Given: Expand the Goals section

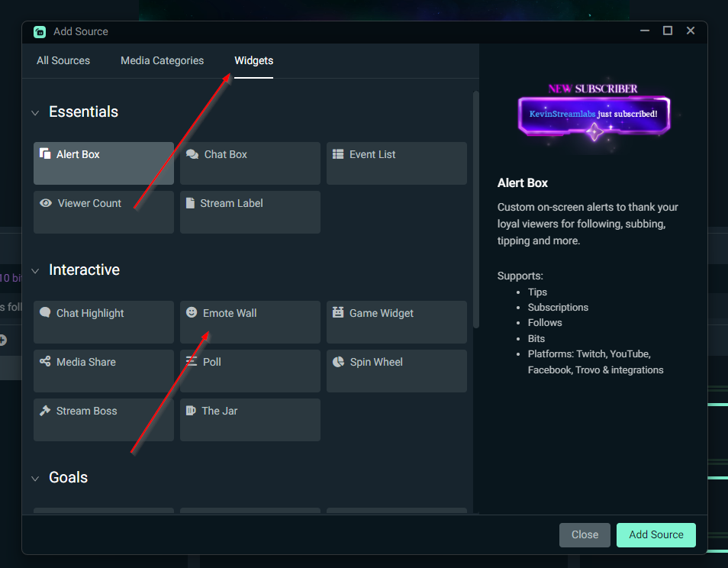Looking at the screenshot, I should 35,477.
